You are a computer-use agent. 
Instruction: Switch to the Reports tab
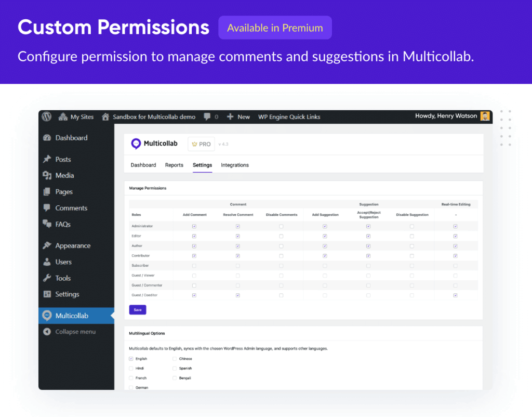[x=174, y=165]
